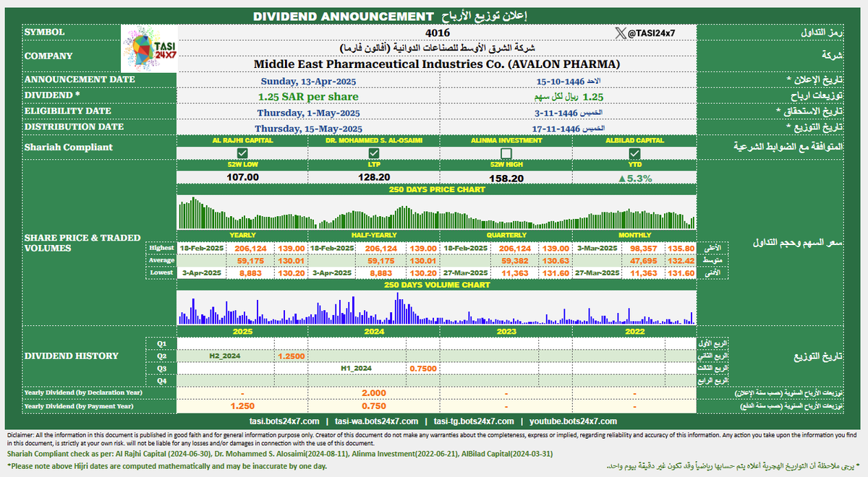Click the 250 days price chart bars

click(x=436, y=213)
